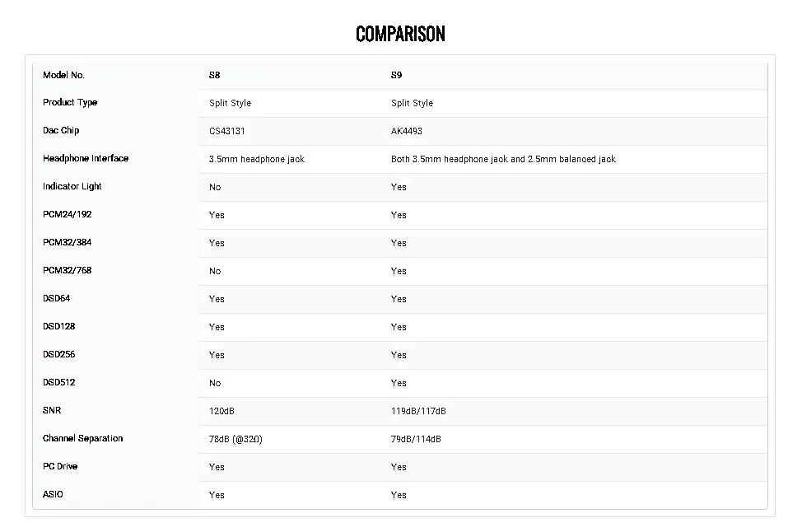Image resolution: width=802 pixels, height=532 pixels.
Task: Click the S8 Indicator Light No value
Action: point(215,187)
